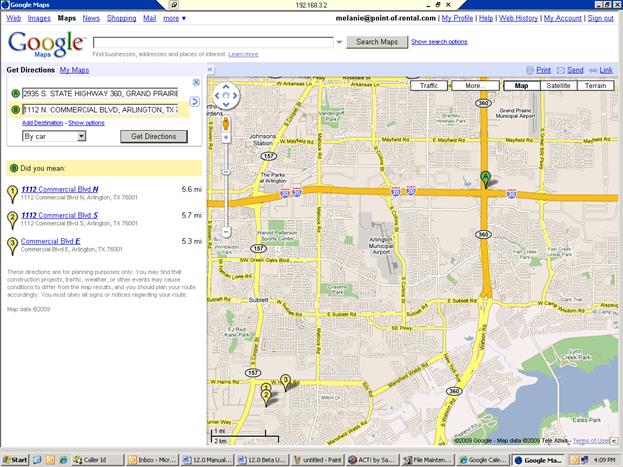Screen dimensions: 623x467
Task: Open the Mail link in top navigation
Action: [149, 18]
